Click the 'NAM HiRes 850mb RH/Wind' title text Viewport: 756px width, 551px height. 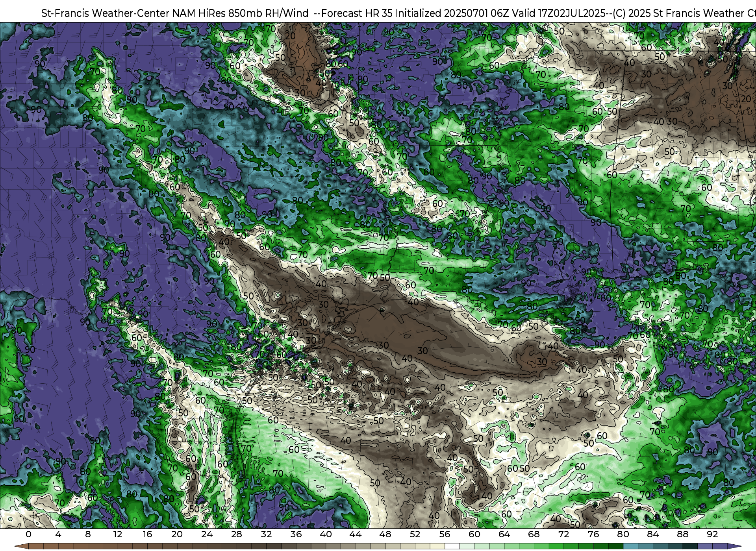(x=240, y=13)
